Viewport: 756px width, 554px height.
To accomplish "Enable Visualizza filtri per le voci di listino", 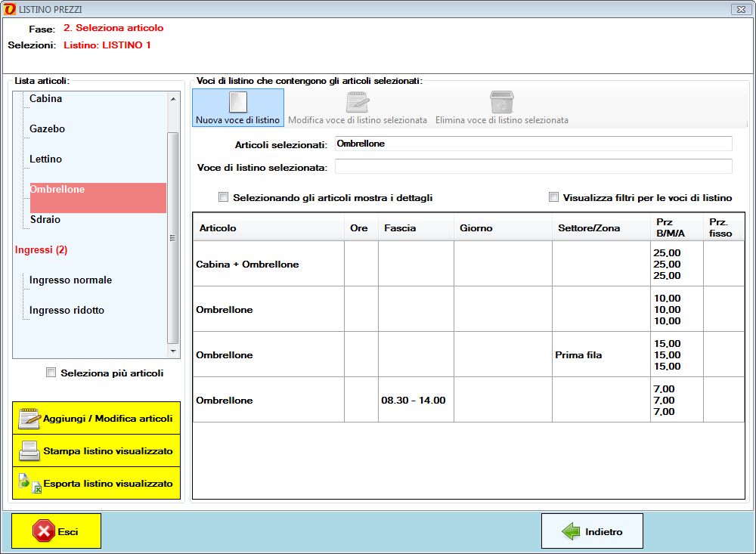I will tap(553, 197).
